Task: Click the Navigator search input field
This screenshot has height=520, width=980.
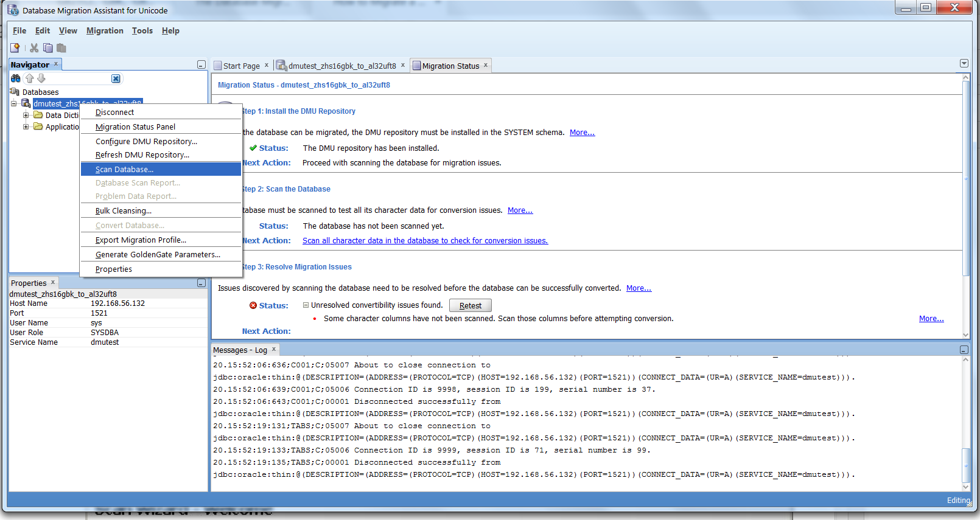Action: (78, 78)
